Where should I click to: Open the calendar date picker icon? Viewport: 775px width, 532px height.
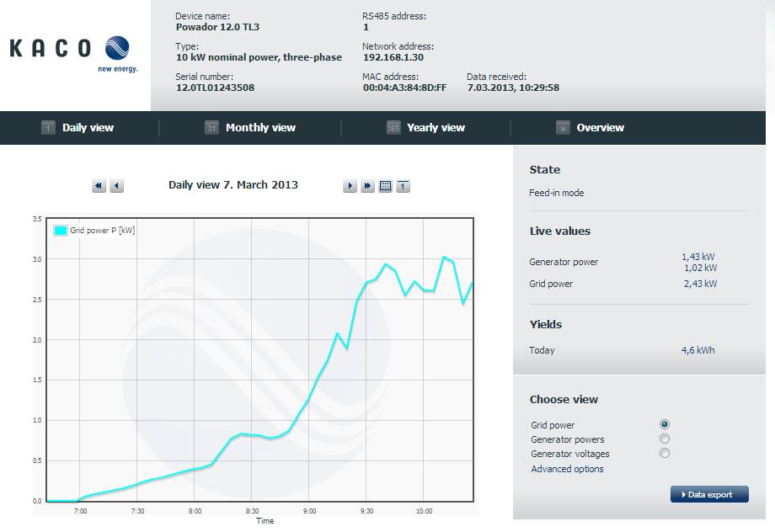coord(386,186)
